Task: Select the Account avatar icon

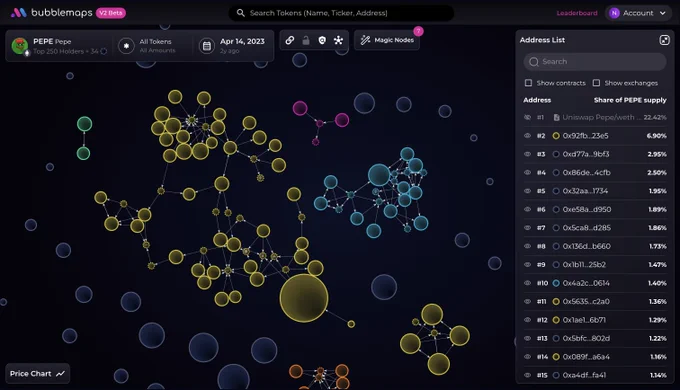Action: pos(614,13)
